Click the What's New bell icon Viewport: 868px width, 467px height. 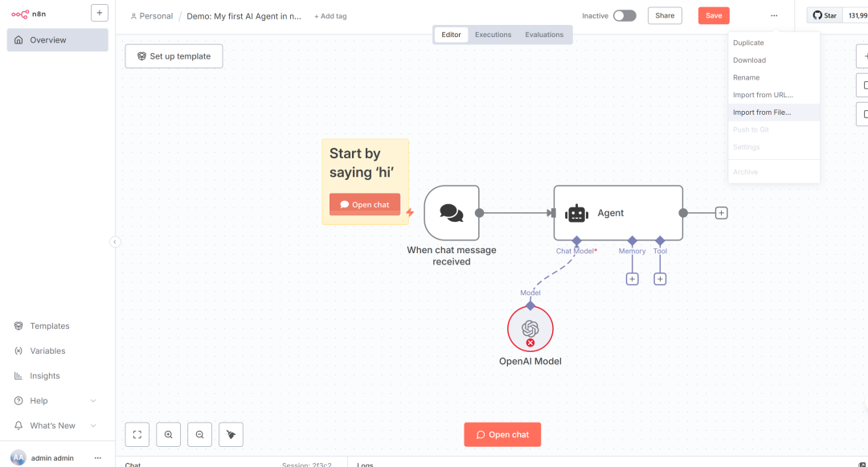click(x=18, y=425)
